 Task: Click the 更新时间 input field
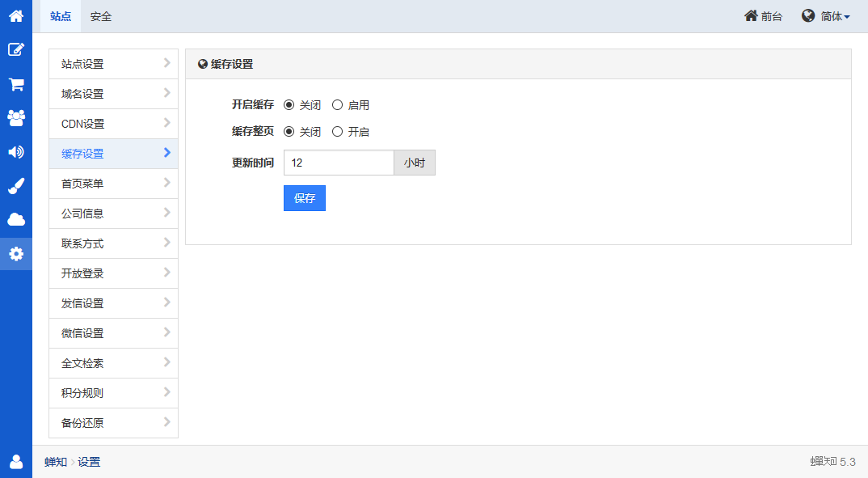(338, 163)
